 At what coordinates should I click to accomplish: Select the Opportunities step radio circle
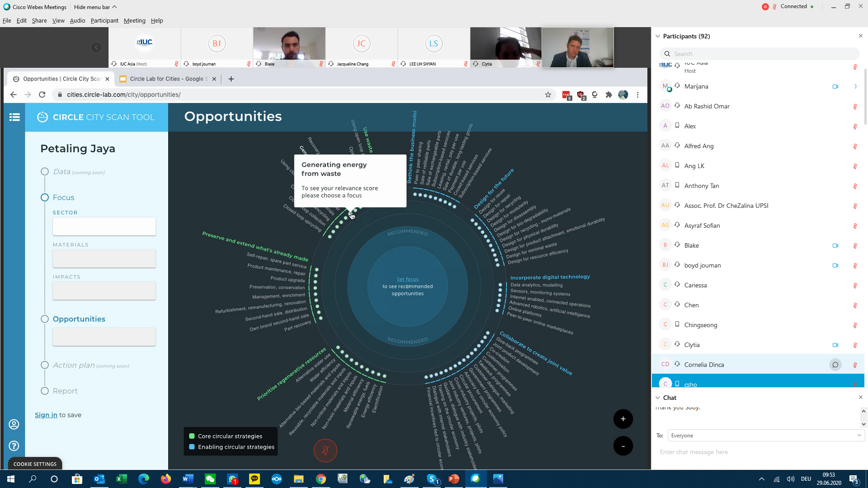click(45, 319)
